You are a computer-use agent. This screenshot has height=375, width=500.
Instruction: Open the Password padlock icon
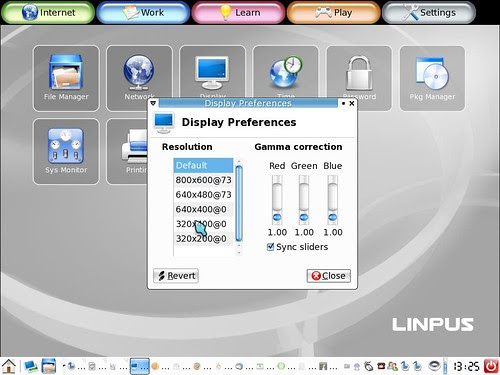pos(359,72)
